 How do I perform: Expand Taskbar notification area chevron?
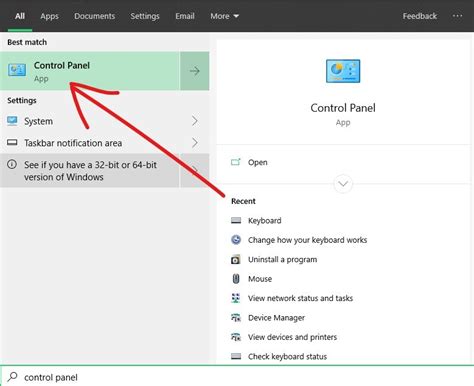click(195, 143)
